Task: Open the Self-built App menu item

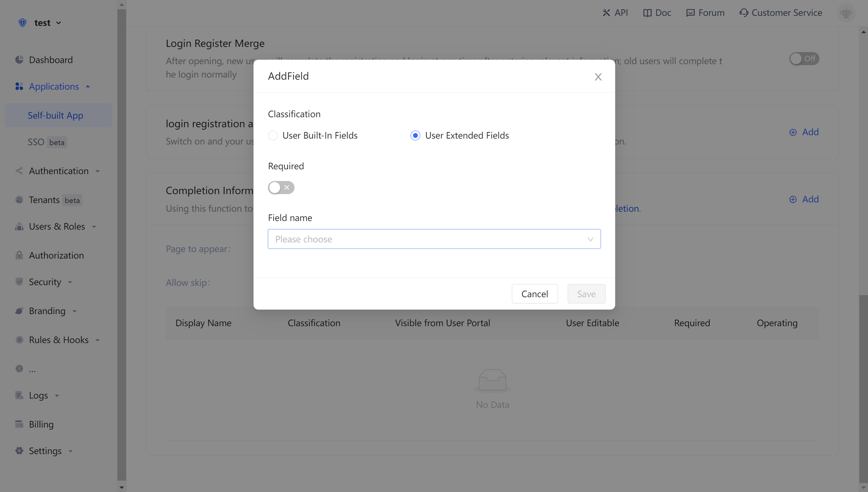Action: click(55, 116)
